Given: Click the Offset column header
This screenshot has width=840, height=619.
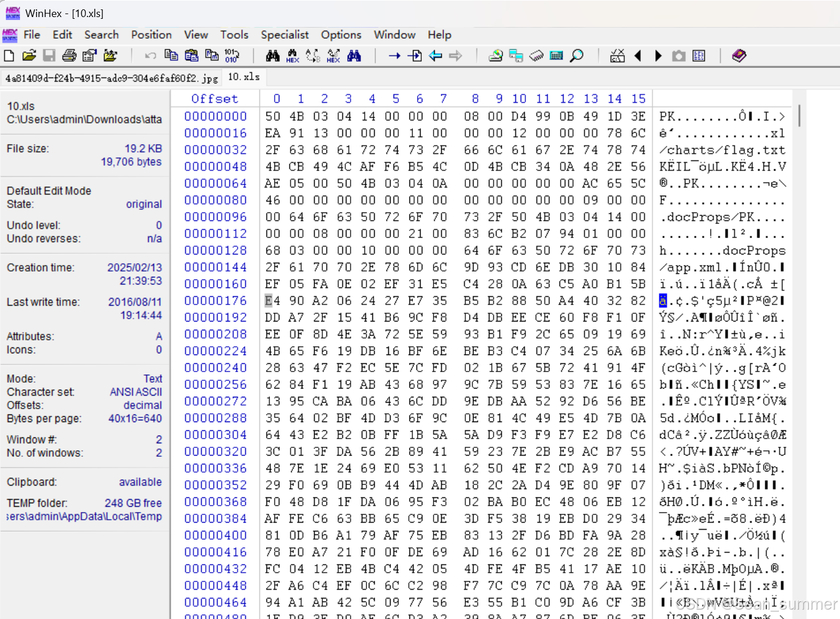Looking at the screenshot, I should tap(215, 99).
